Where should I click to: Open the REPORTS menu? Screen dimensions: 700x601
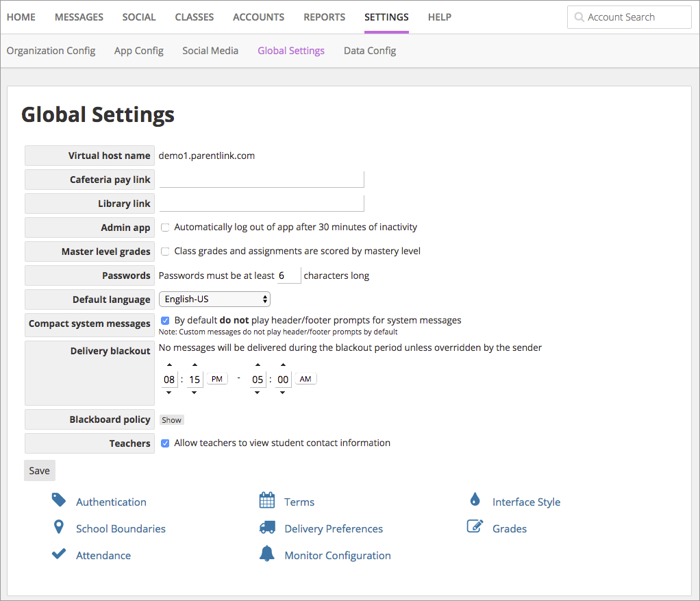(x=325, y=17)
